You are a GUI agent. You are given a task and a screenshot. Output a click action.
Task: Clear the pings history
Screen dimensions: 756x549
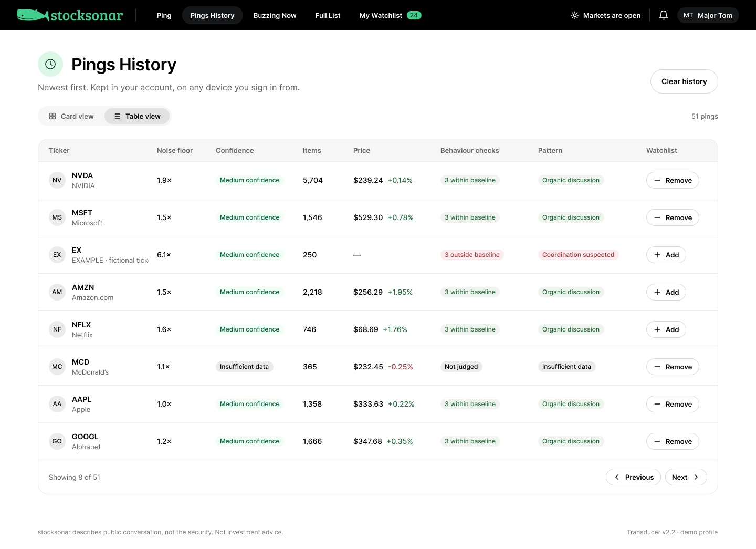tap(684, 81)
